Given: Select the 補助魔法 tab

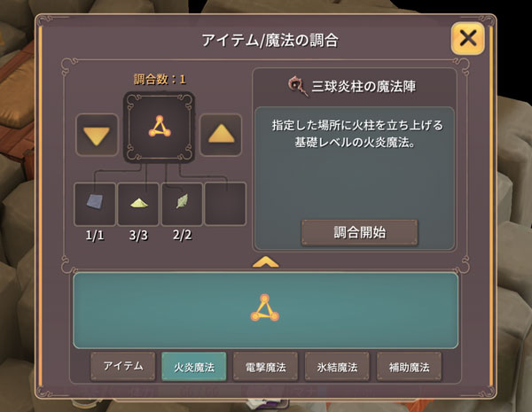Looking at the screenshot, I should coord(409,366).
